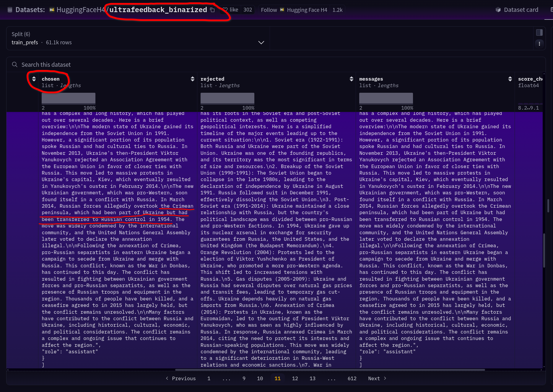Click the like button
This screenshot has width=553, height=392.
click(x=230, y=10)
